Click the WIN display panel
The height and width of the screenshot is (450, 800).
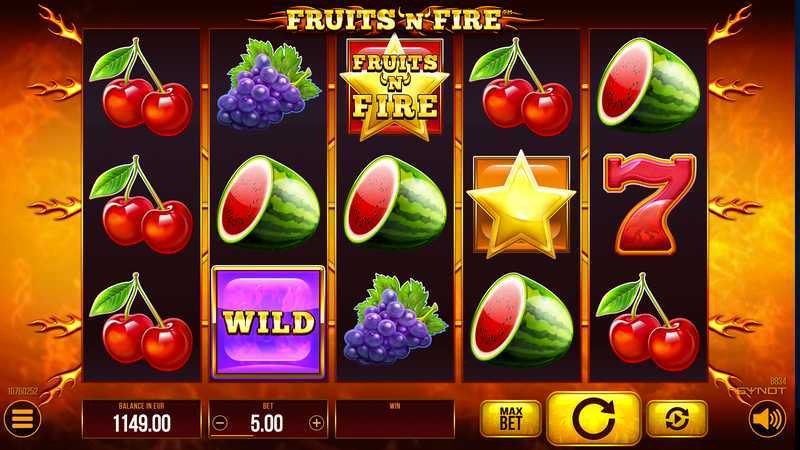(x=394, y=419)
